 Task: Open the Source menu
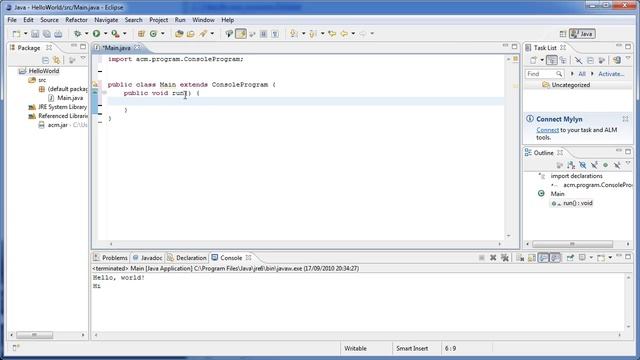coord(49,20)
